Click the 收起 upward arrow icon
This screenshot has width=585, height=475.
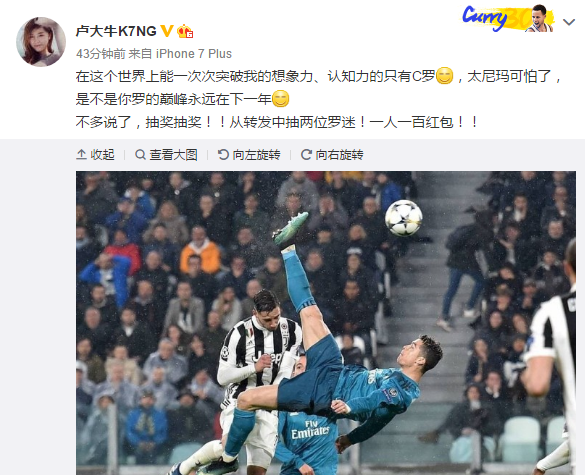pyautogui.click(x=81, y=154)
